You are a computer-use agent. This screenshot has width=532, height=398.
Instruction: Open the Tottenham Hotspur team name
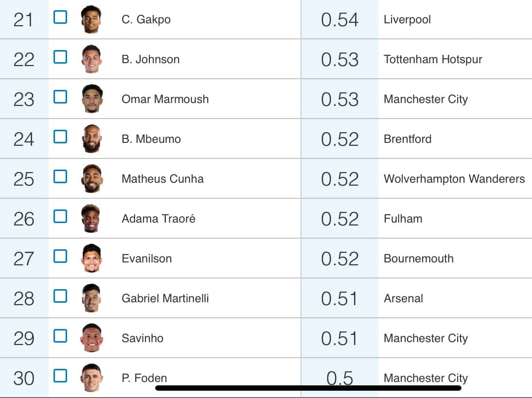tap(433, 59)
